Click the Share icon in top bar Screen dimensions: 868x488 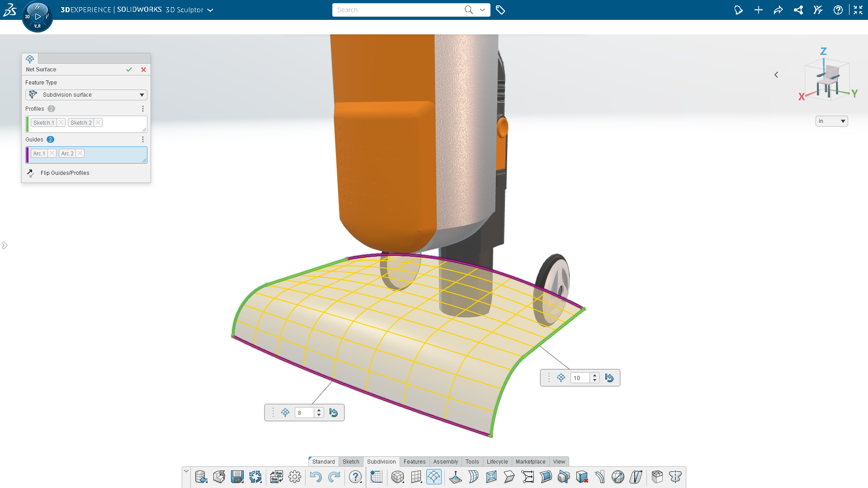click(x=778, y=10)
